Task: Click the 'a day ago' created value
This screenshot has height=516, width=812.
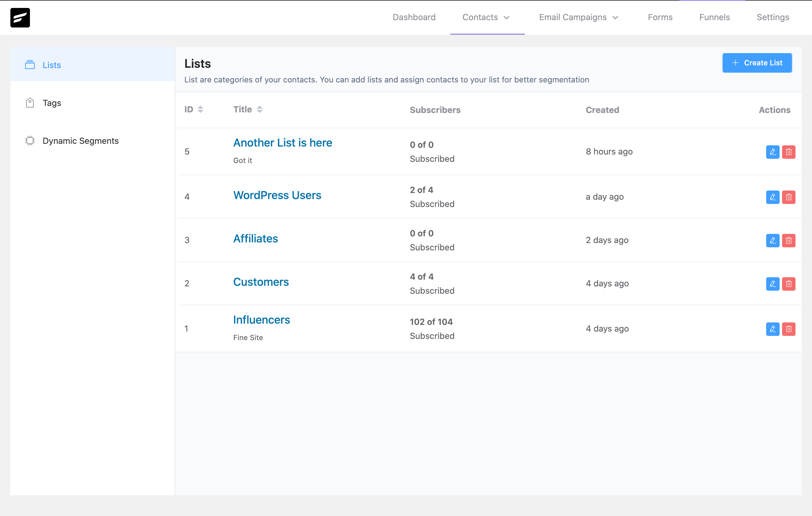Action: (x=605, y=197)
